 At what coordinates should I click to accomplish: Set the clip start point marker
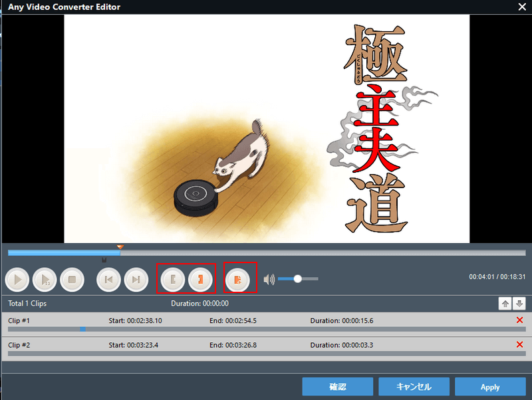[x=173, y=280]
